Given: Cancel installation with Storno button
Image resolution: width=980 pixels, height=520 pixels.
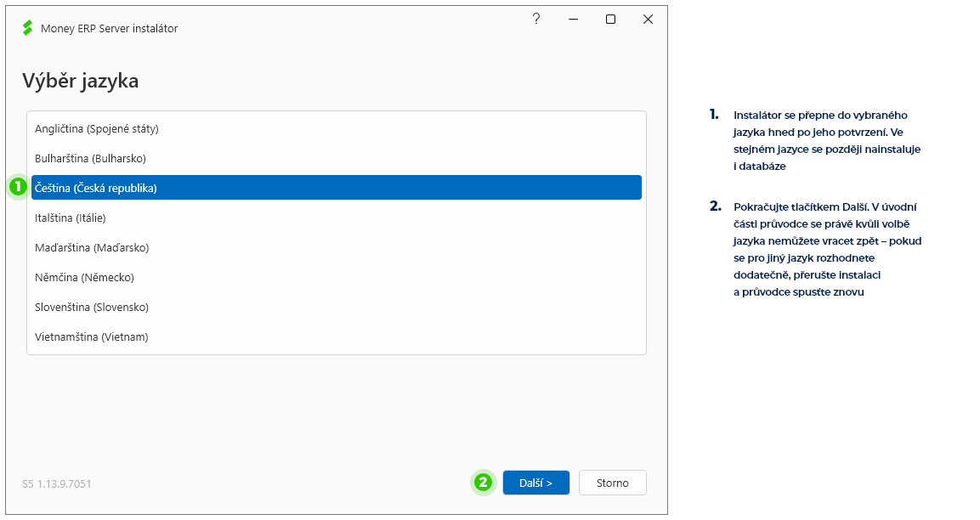Looking at the screenshot, I should pos(613,483).
